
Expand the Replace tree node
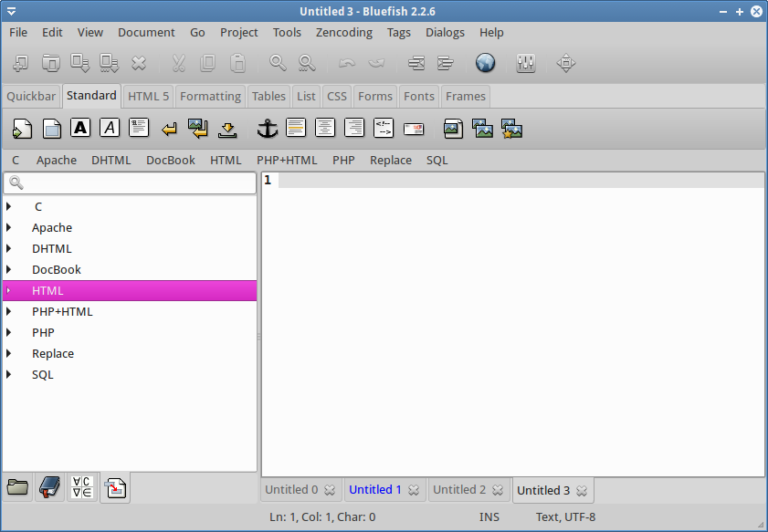point(9,354)
